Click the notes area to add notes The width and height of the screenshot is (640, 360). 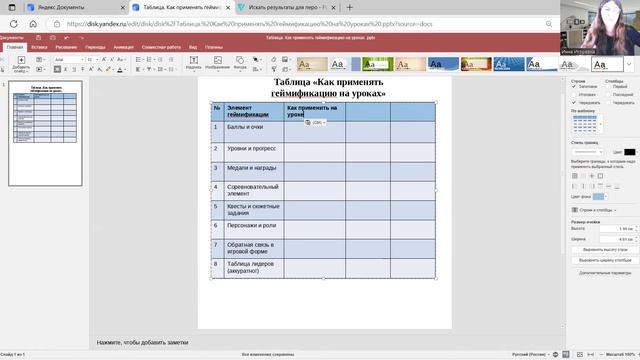tap(142, 342)
